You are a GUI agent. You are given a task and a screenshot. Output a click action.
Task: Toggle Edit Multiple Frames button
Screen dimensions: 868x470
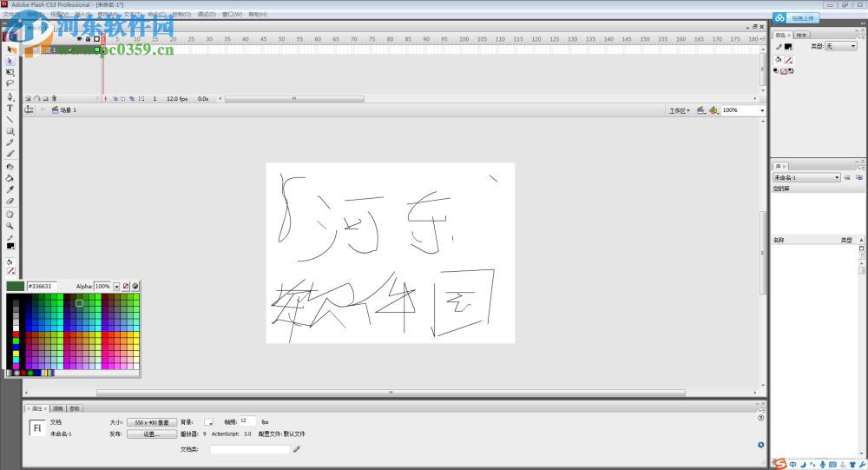(132, 99)
